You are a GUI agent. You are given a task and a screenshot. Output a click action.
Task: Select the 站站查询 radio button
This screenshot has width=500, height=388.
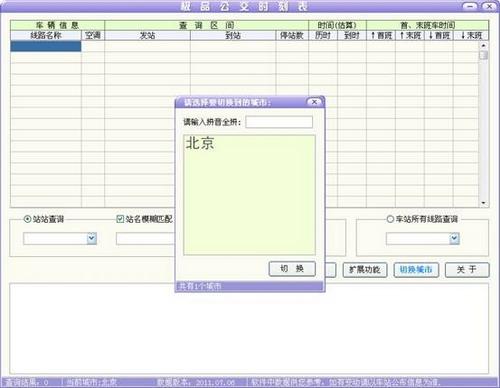(x=27, y=219)
